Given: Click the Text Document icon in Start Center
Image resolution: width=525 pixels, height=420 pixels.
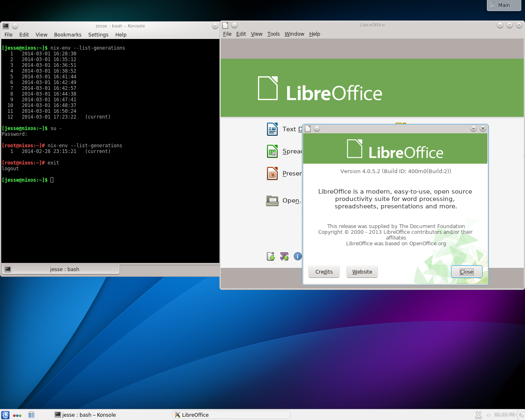Looking at the screenshot, I should [x=272, y=129].
